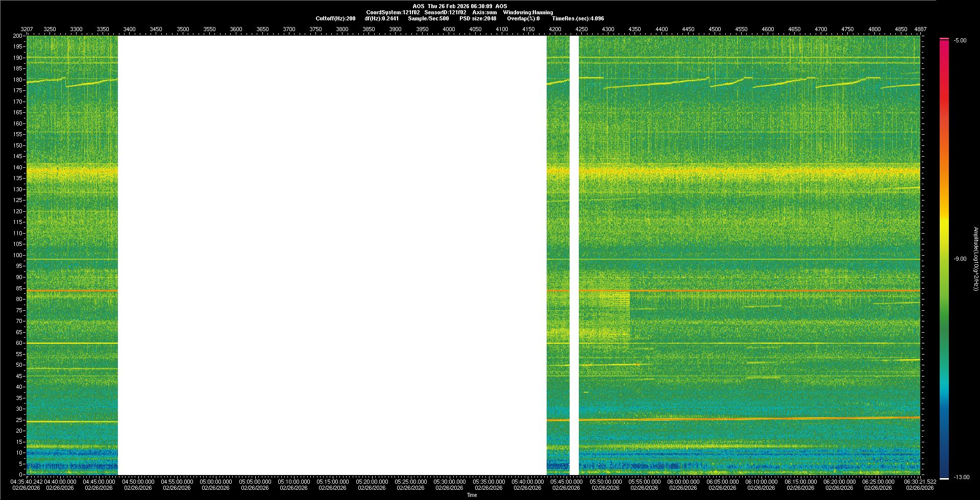Screen dimensions: 980x500
Task: Click the Cutoff(Hz):200 header text
Action: tap(335, 18)
